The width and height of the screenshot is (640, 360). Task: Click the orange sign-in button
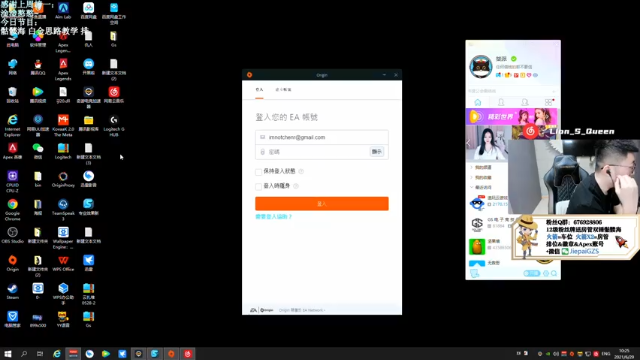tap(322, 204)
